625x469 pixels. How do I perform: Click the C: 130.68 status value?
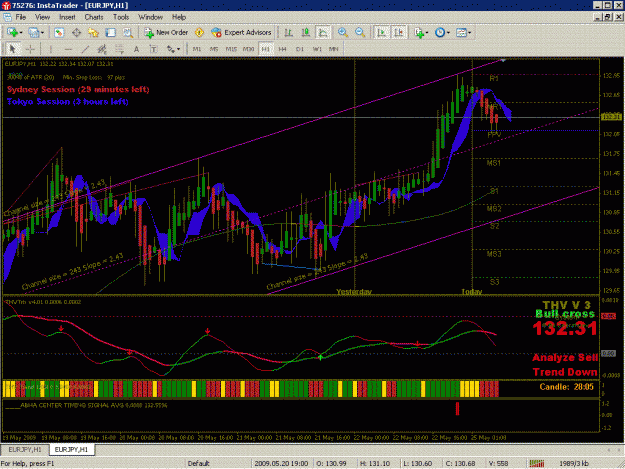tap(460, 463)
